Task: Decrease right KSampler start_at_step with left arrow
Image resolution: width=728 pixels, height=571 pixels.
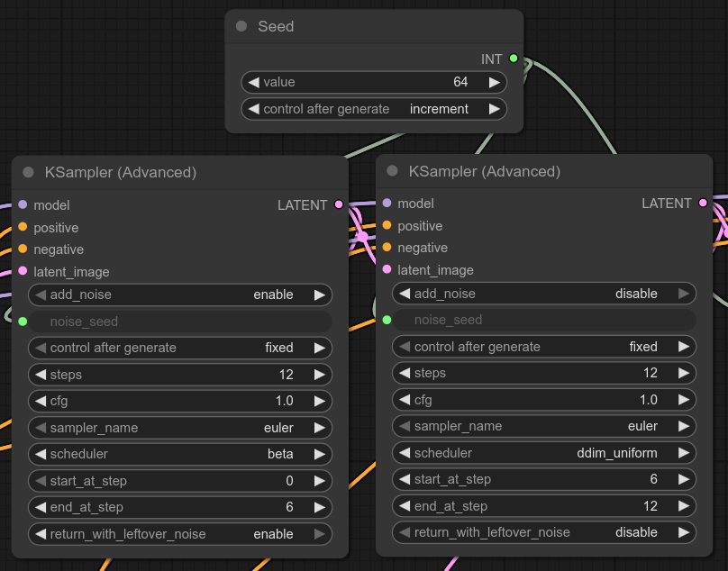Action: click(405, 479)
